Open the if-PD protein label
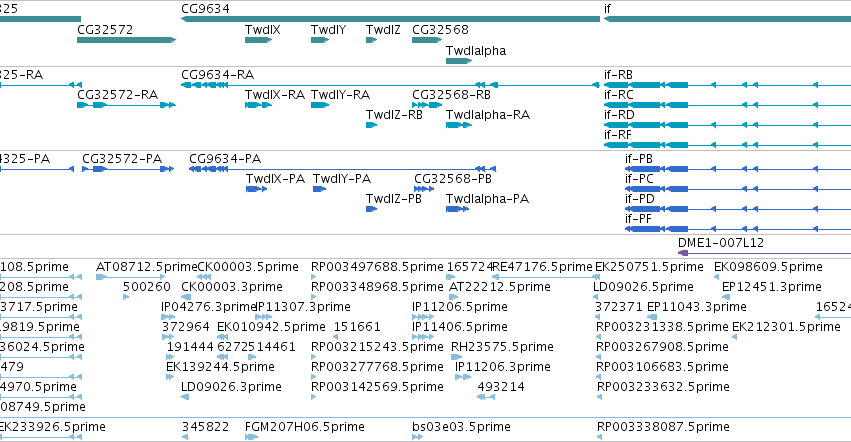Screen dimensions: 851x442 [640, 199]
